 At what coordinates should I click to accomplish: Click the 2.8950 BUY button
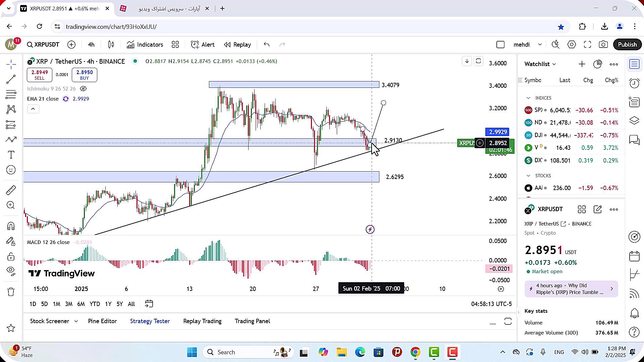(85, 75)
